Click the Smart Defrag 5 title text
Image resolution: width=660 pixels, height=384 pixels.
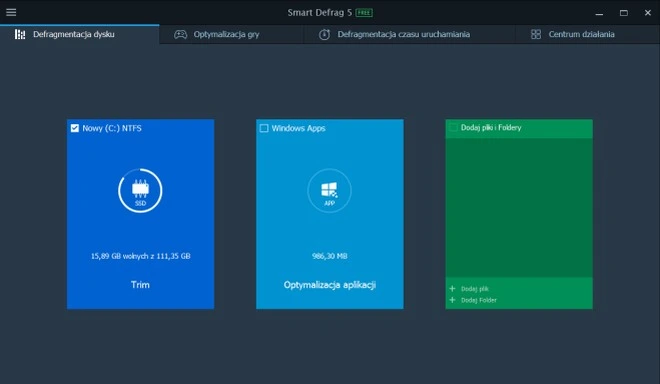pos(319,13)
